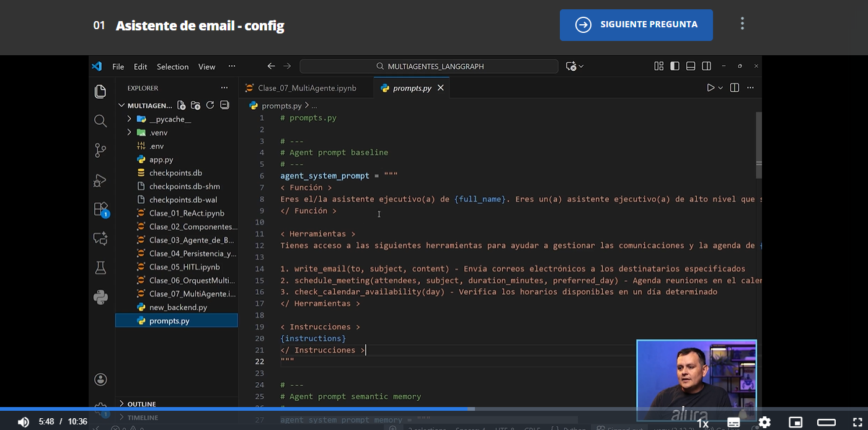The height and width of the screenshot is (430, 868).
Task: Click the agent_system_prompt line in editor
Action: click(x=339, y=176)
